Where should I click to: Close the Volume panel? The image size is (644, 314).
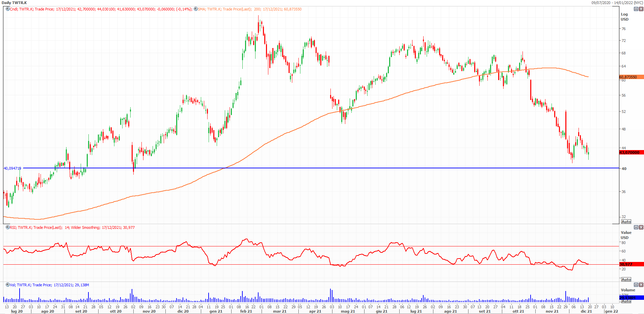[641, 285]
